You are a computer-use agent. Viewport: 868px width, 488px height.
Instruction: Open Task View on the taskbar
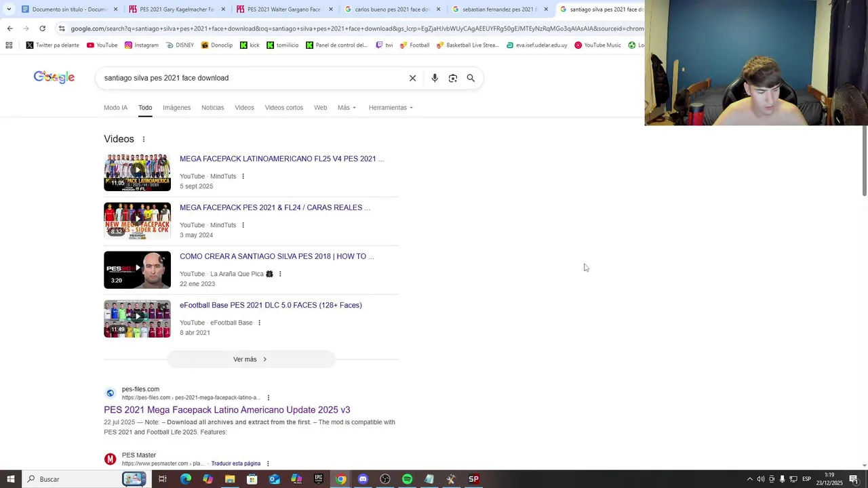(163, 479)
